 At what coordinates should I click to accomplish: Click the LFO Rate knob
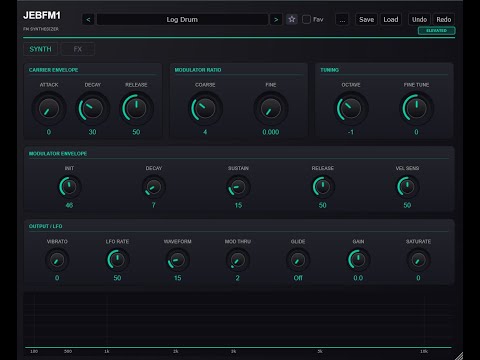[x=117, y=260]
